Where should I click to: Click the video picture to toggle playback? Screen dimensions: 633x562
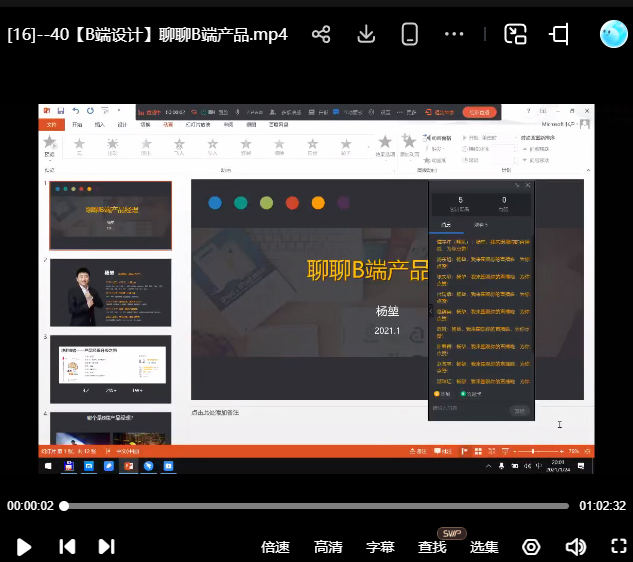pyautogui.click(x=316, y=290)
